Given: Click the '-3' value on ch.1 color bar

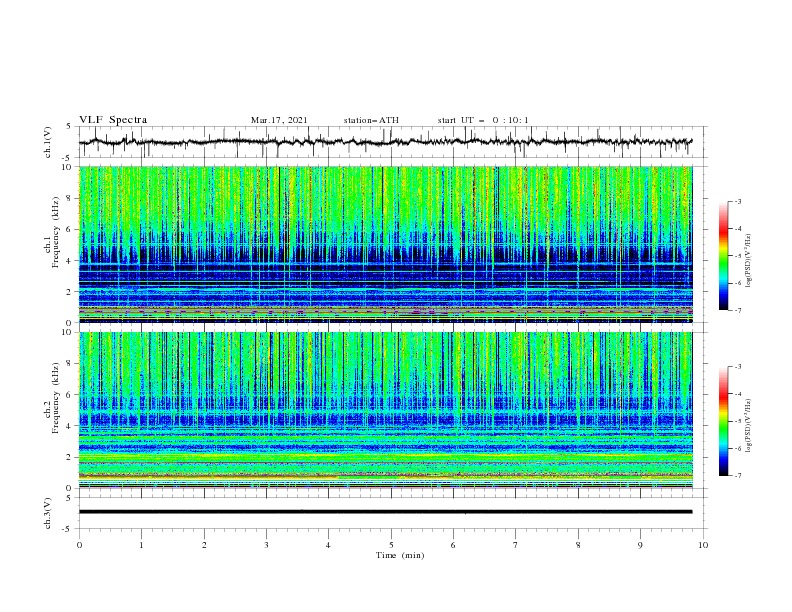Looking at the screenshot, I should pyautogui.click(x=738, y=201).
